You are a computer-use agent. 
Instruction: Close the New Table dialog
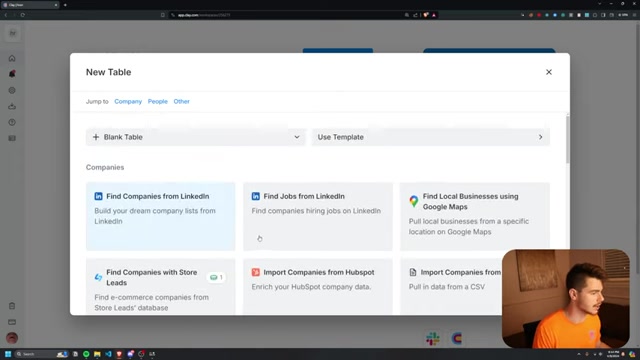[549, 72]
